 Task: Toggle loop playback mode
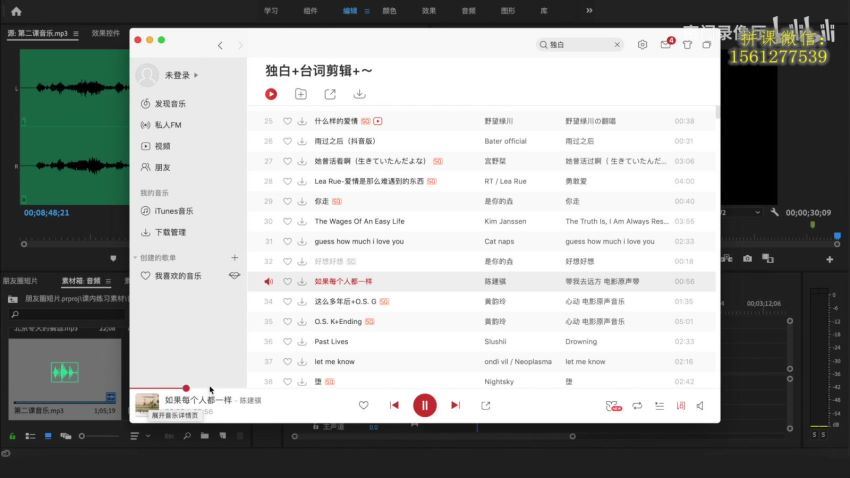[637, 405]
